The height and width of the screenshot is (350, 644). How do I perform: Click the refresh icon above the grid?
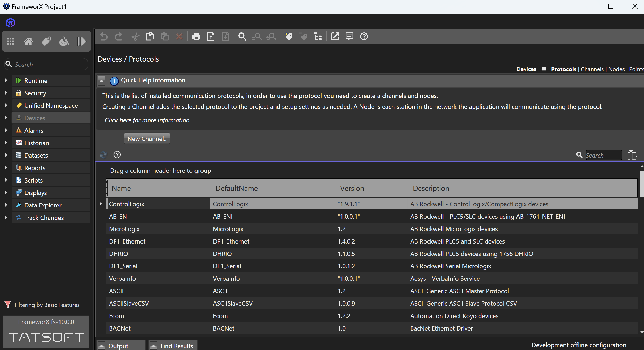click(103, 155)
